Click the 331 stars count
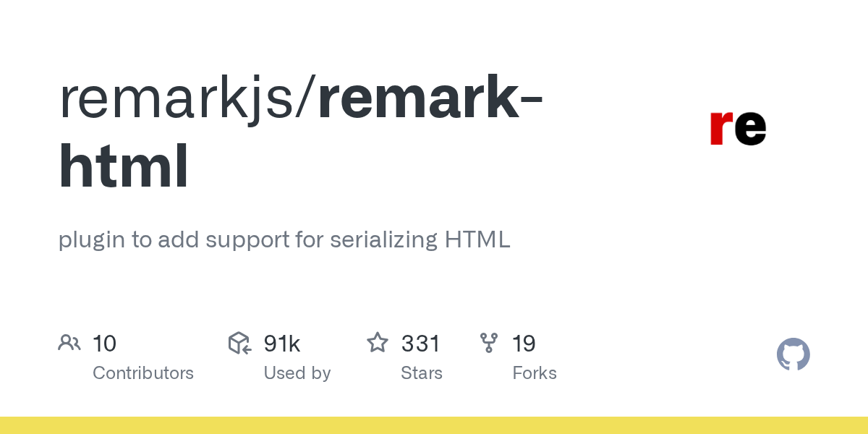868x434 pixels. tap(420, 344)
